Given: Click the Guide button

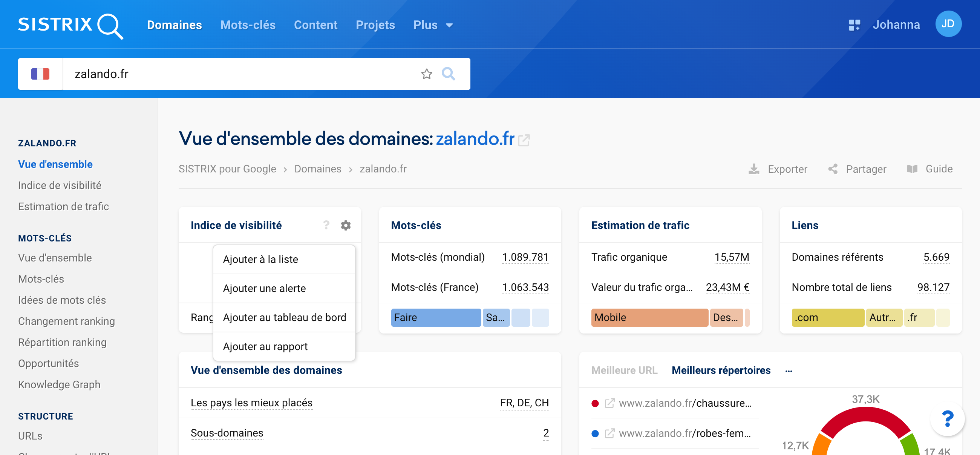Looking at the screenshot, I should pyautogui.click(x=929, y=169).
